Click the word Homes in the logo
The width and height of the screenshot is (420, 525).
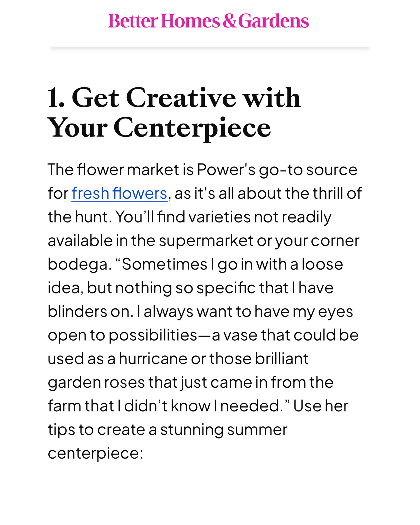190,21
